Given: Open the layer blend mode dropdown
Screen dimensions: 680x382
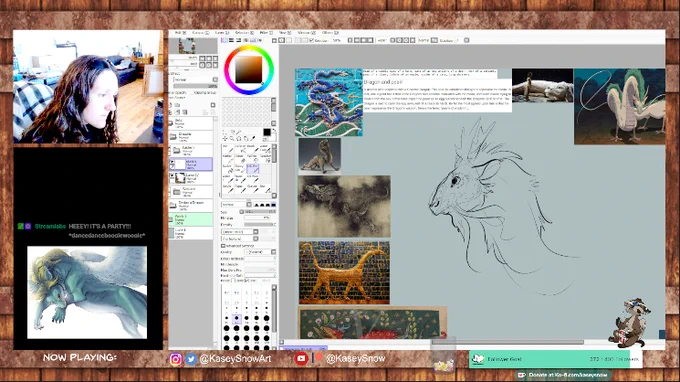Looking at the screenshot, I should [x=195, y=80].
